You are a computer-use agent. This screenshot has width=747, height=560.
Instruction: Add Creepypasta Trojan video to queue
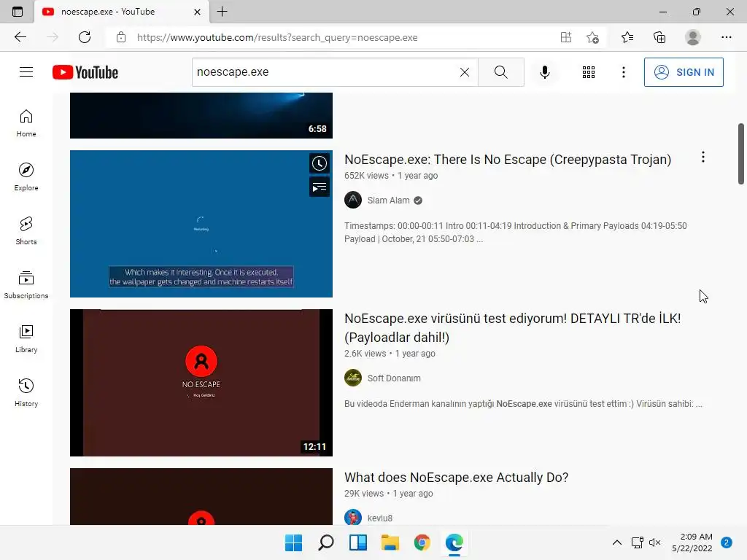[x=320, y=187]
